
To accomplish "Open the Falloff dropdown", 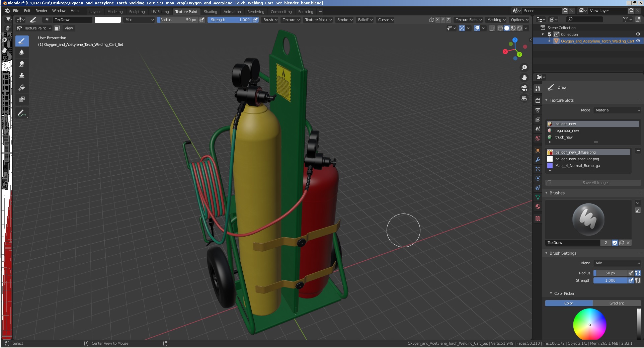I will pyautogui.click(x=365, y=20).
